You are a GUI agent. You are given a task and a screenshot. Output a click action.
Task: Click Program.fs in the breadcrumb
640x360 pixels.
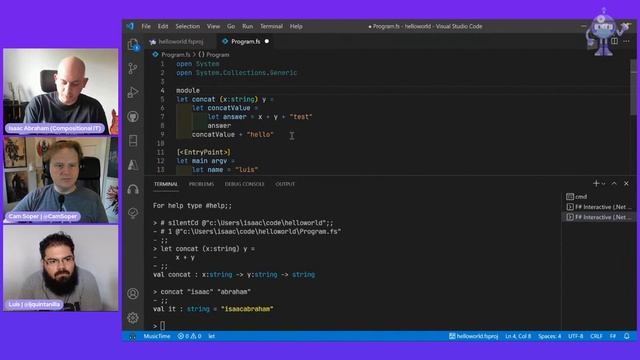coord(176,54)
